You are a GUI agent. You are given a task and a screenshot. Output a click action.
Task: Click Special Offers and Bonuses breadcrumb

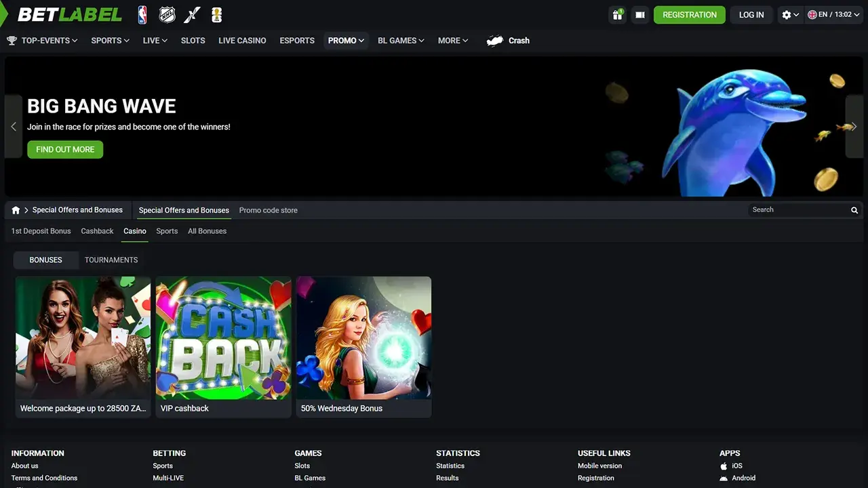tap(77, 210)
